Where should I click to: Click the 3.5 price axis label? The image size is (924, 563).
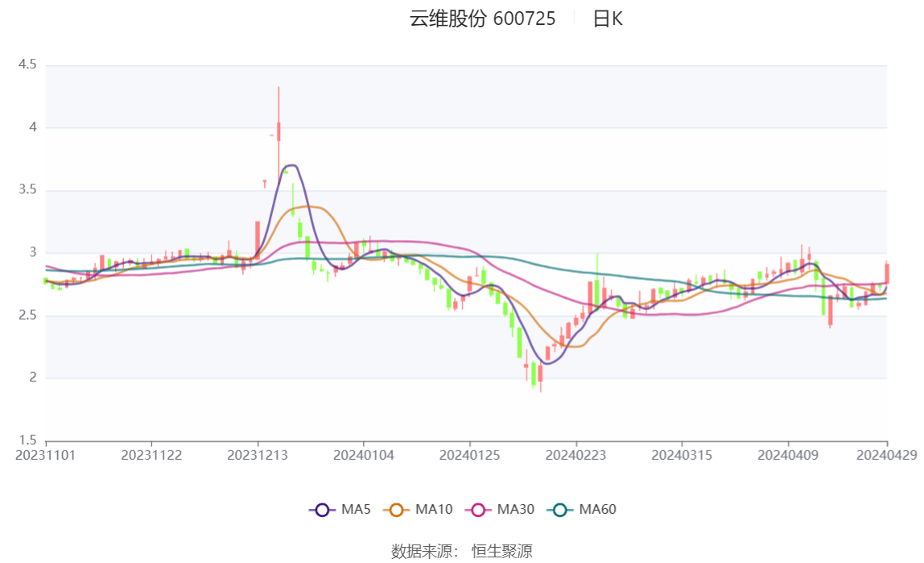click(27, 189)
